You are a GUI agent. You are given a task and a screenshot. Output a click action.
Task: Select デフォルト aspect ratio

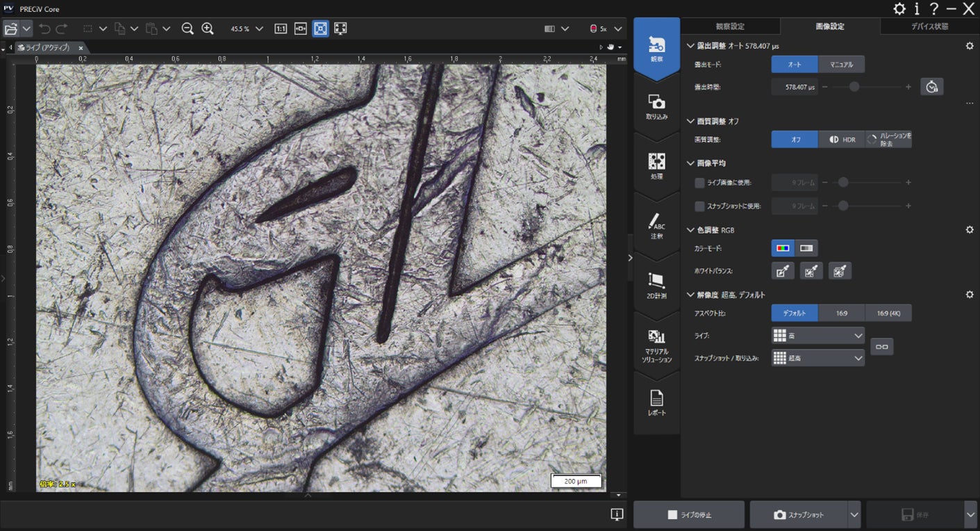(x=795, y=313)
